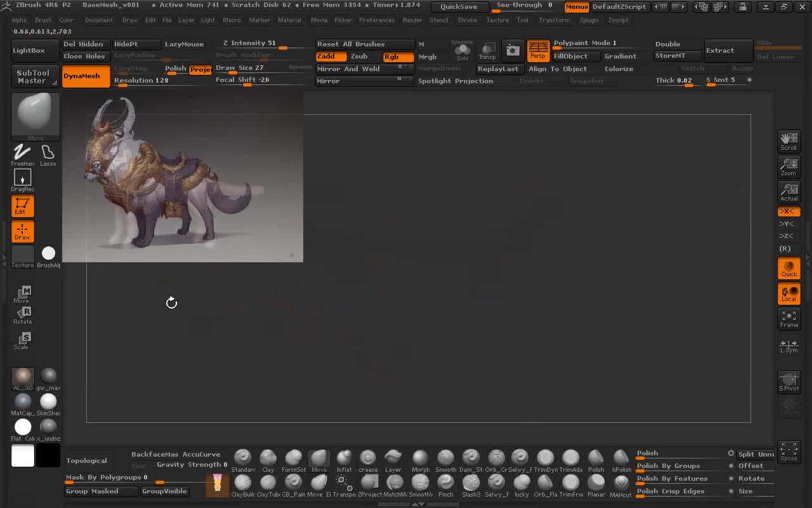Screen dimensions: 812x508
Task: Expand Mirror And Weld axis options
Action: click(x=400, y=67)
